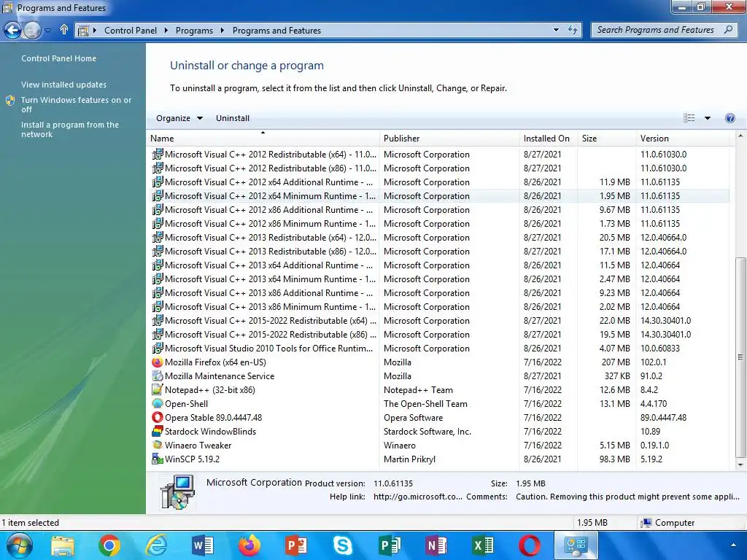This screenshot has width=747, height=560.
Task: Select the Stardock WindowBlinds icon
Action: point(158,431)
